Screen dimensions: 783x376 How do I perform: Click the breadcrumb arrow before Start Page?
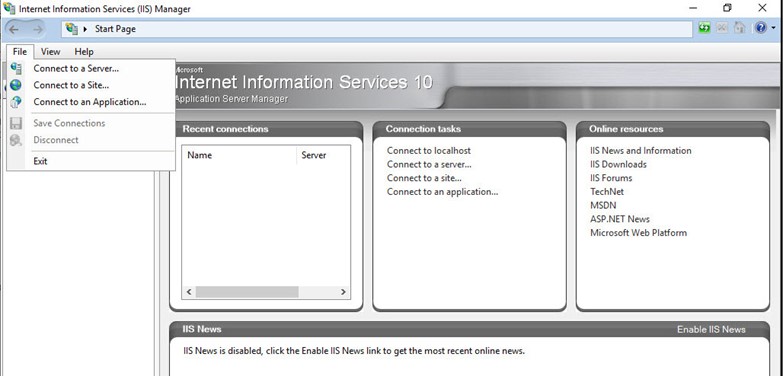tap(85, 29)
